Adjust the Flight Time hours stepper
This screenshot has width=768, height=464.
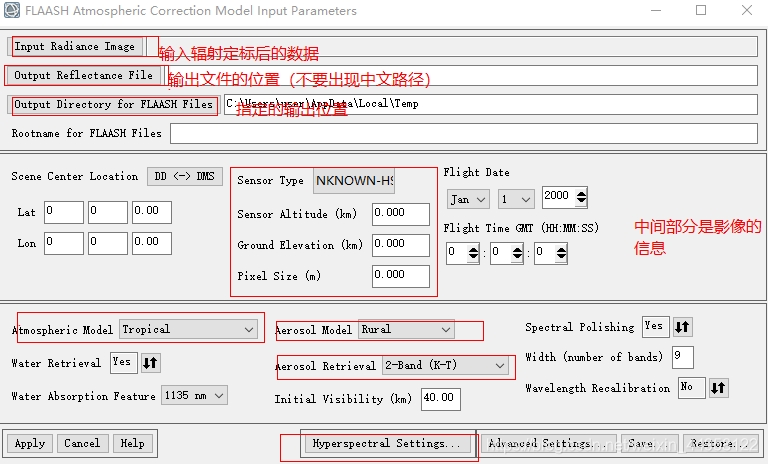473,253
